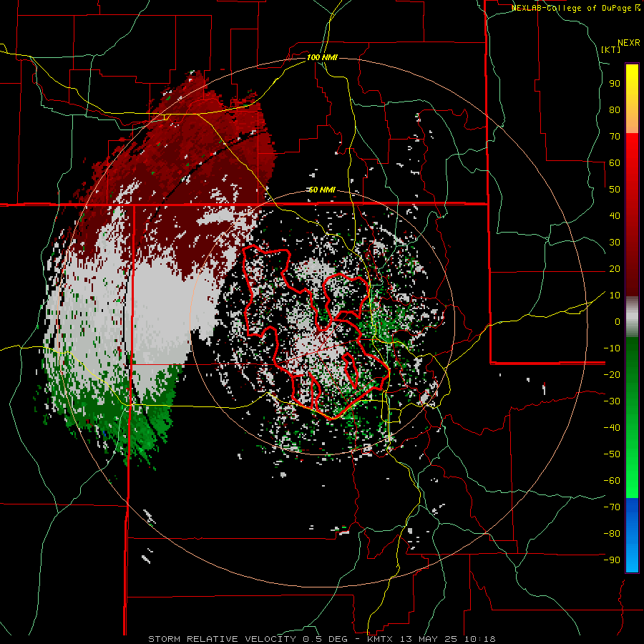Click the STORM RELATIVE VELOCITY caption text

coord(222,639)
